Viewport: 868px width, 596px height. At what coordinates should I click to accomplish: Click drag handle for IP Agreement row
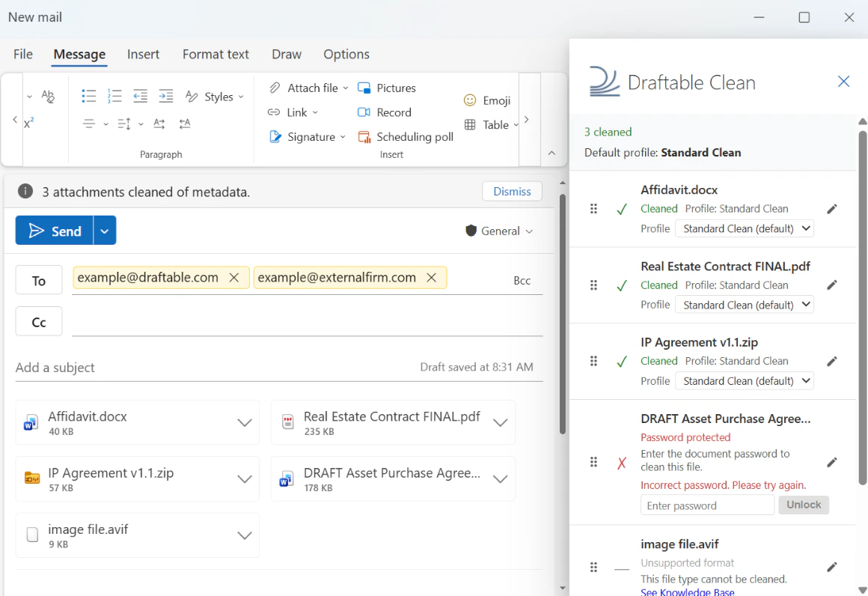pyautogui.click(x=593, y=361)
